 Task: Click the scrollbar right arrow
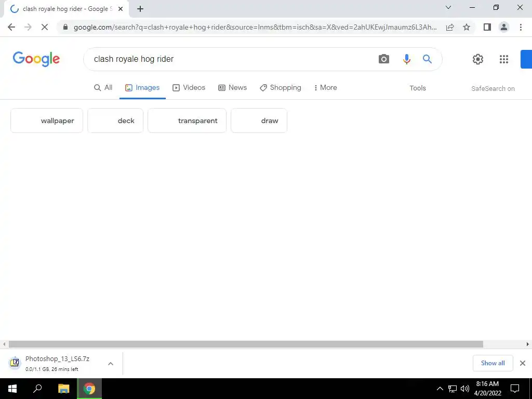[x=528, y=344]
